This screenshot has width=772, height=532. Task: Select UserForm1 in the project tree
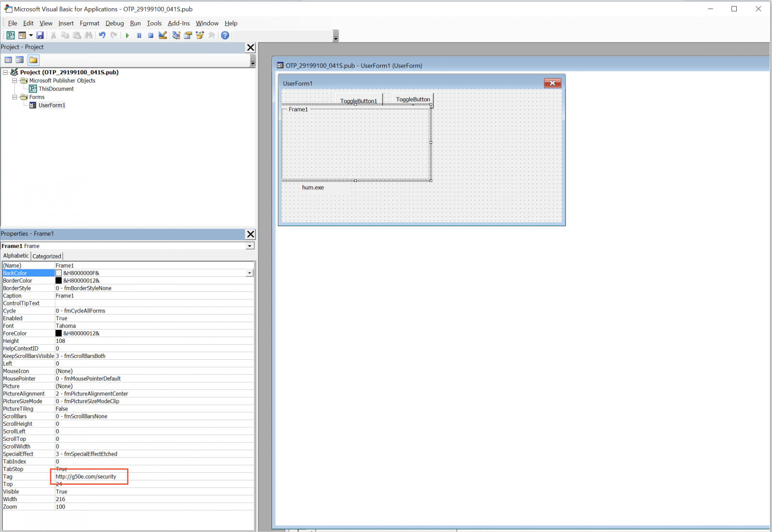[52, 105]
